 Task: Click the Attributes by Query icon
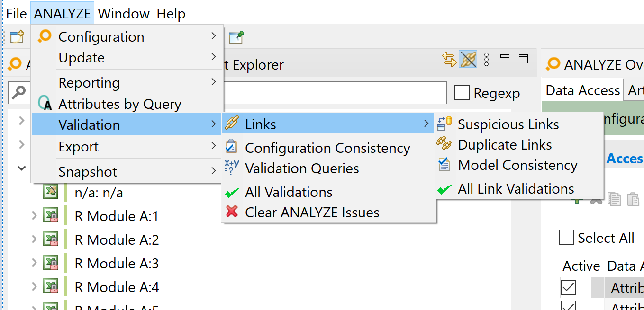45,103
